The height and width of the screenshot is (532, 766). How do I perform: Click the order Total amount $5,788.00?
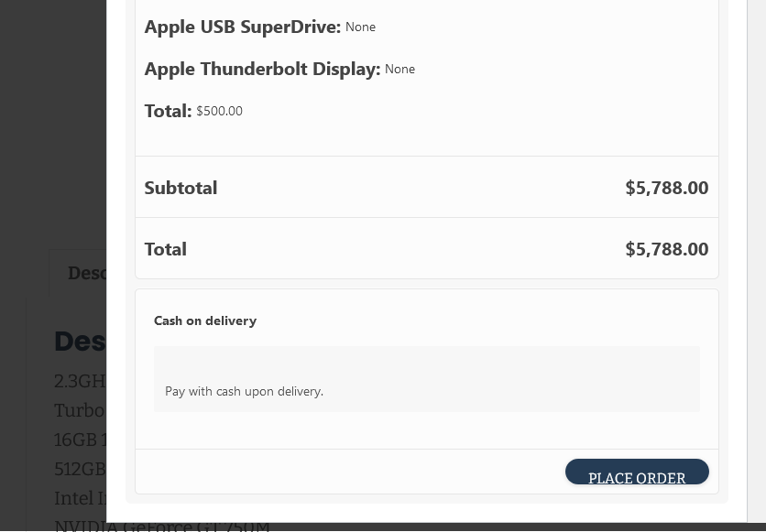click(667, 249)
